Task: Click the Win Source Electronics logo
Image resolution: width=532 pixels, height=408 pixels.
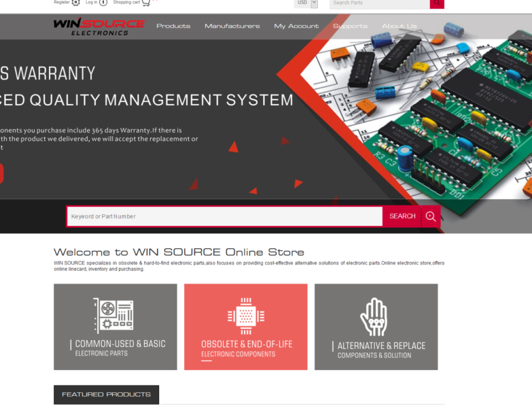Action: coord(99,27)
